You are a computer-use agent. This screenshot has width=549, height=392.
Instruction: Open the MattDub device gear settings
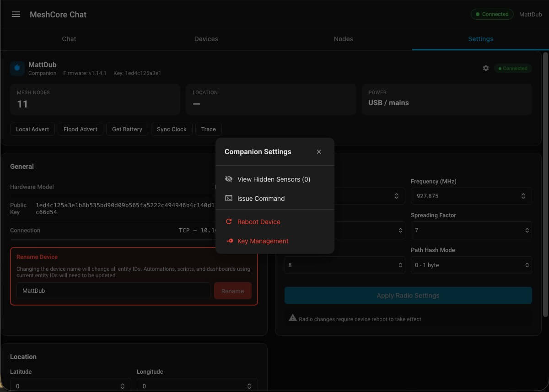pyautogui.click(x=486, y=68)
